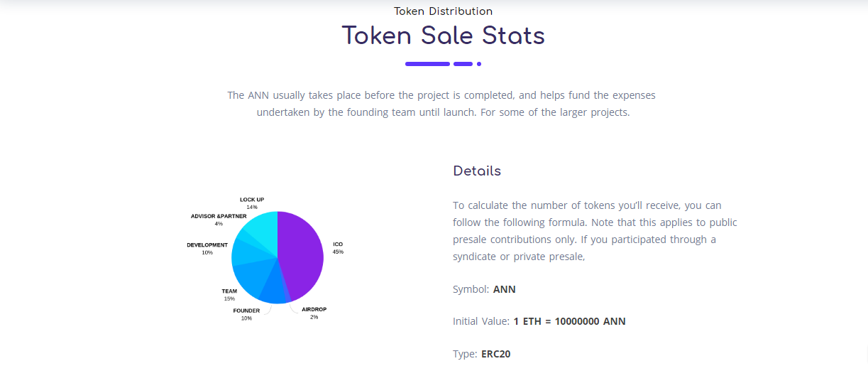Select the ADVISOR & PARTNER 4% label

[x=219, y=220]
